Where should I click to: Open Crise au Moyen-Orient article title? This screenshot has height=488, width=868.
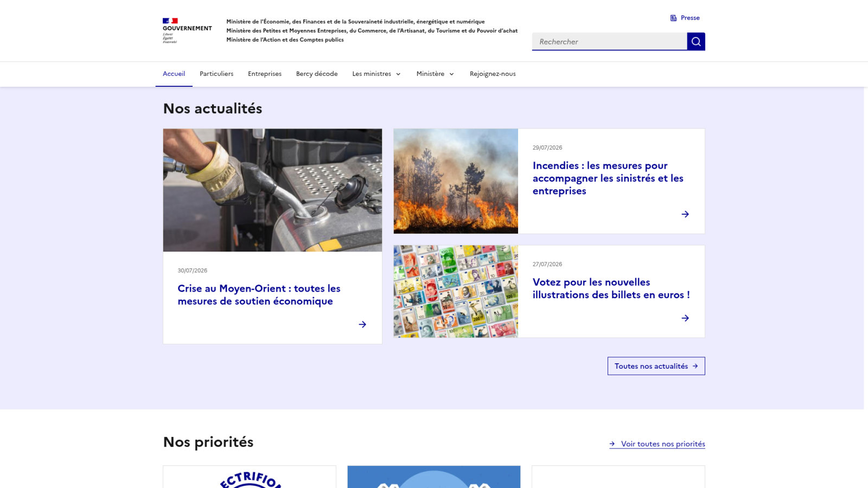tap(259, 295)
